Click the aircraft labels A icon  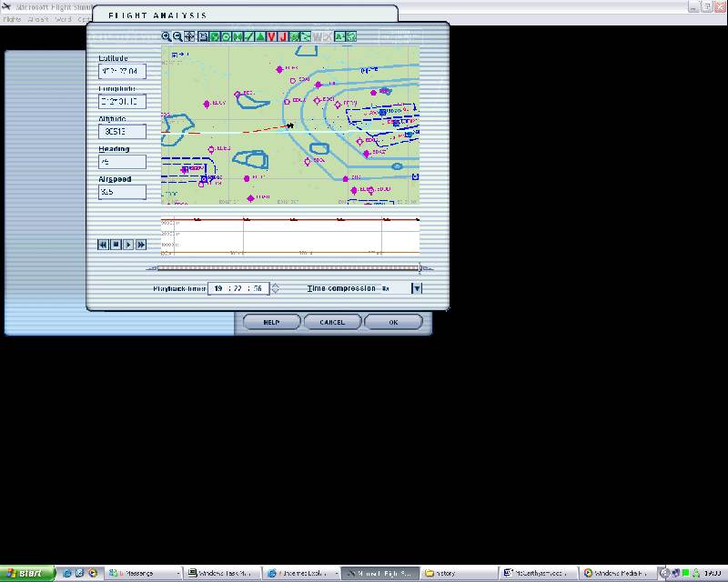pos(339,36)
